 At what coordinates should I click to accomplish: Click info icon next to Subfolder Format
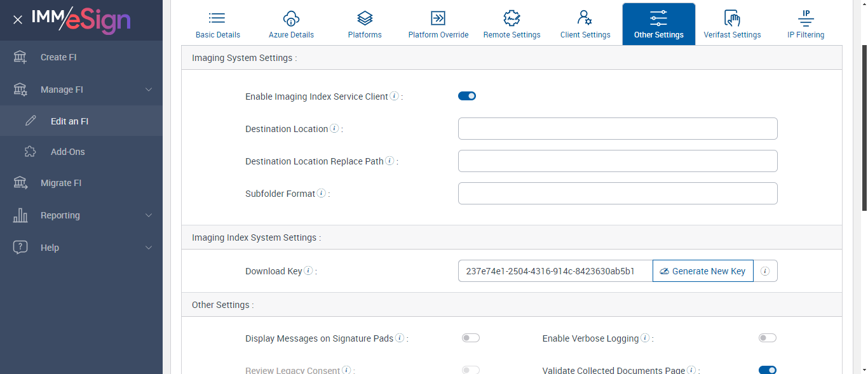click(x=322, y=194)
